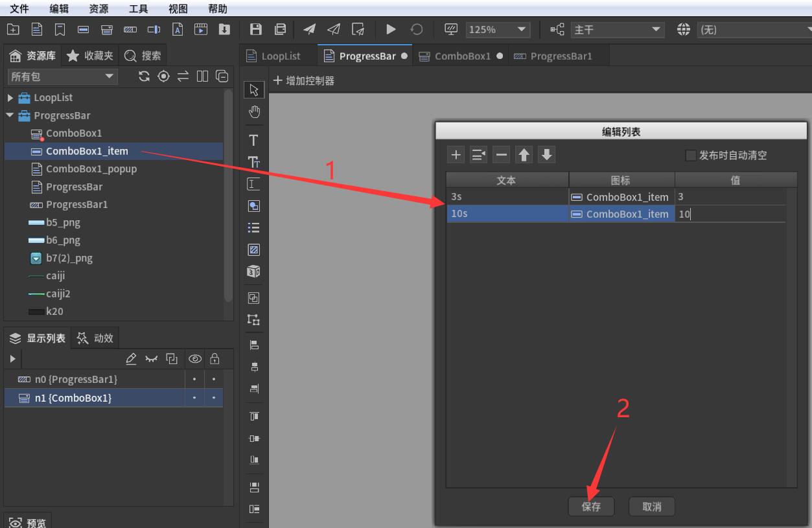The width and height of the screenshot is (812, 528).
Task: Open the 125% zoom dropdown
Action: (x=498, y=29)
